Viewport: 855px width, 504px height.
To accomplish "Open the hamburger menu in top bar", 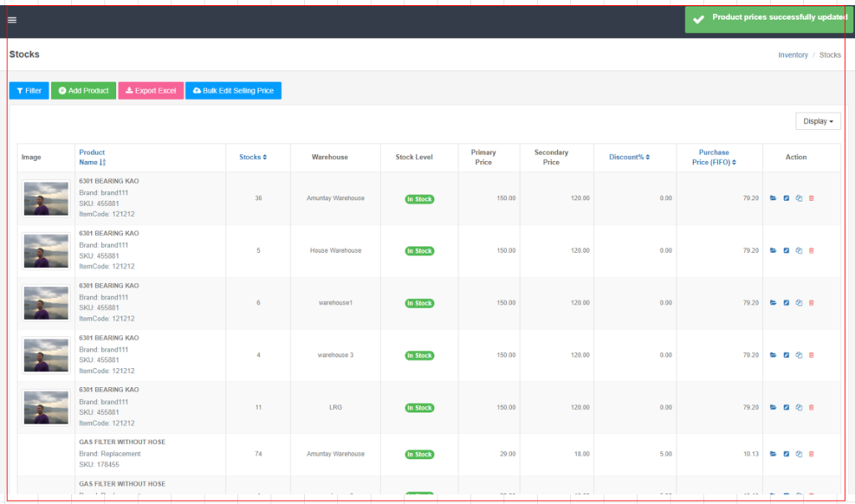I will [x=12, y=20].
